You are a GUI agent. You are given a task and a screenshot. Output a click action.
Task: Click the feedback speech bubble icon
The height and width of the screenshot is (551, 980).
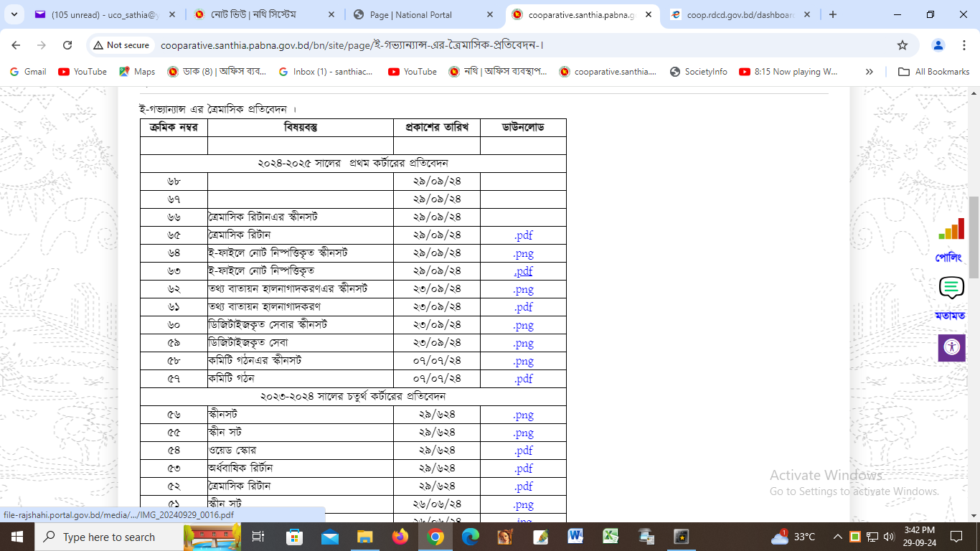(x=951, y=288)
